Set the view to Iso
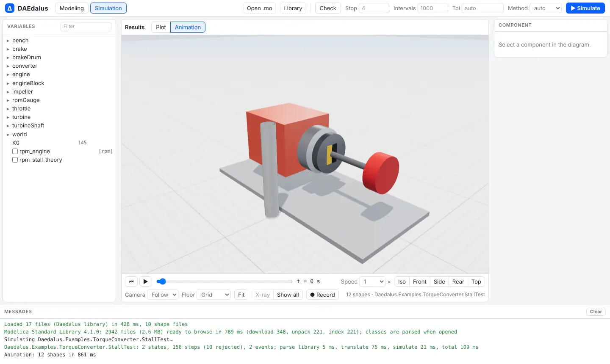 (x=402, y=281)
